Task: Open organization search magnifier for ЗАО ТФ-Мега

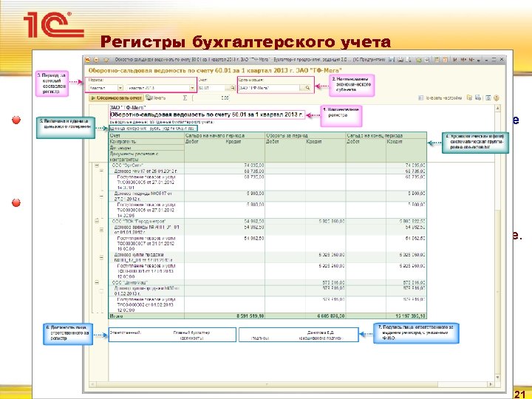Action: [x=307, y=88]
